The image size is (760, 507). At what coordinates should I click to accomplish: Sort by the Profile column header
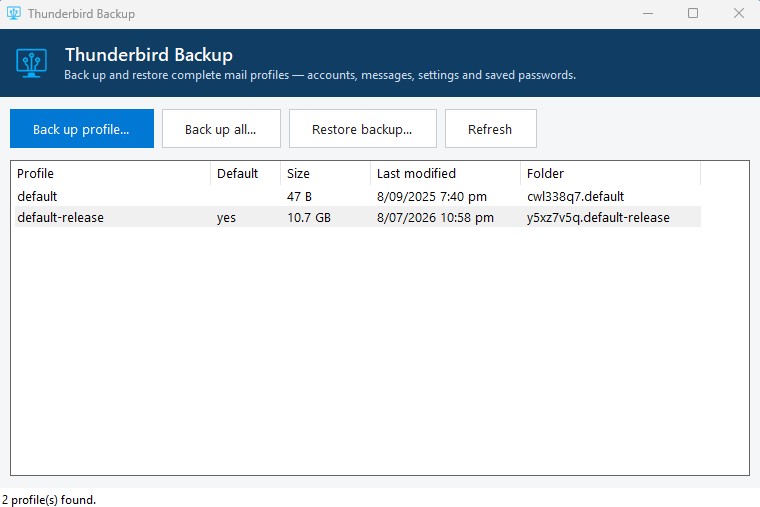click(111, 174)
